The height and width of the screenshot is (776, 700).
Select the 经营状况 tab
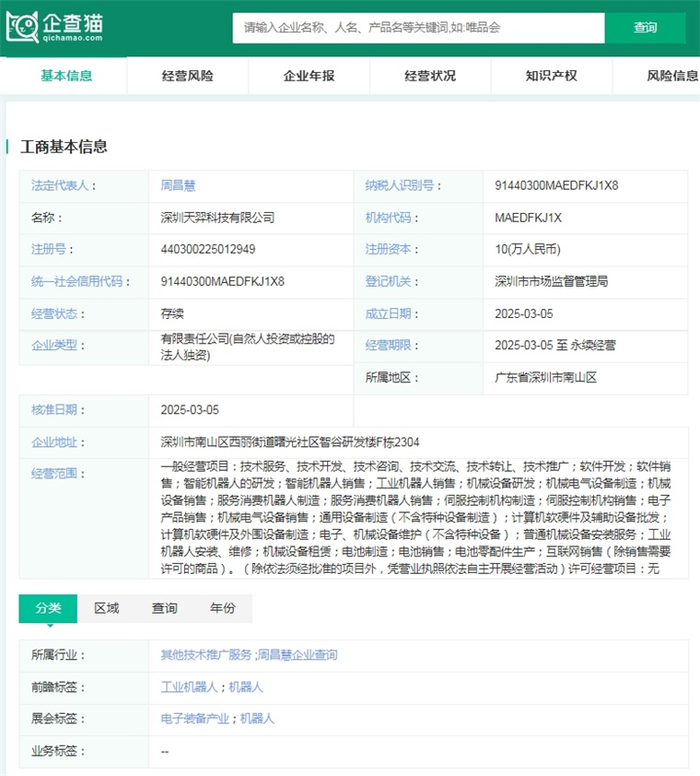(430, 76)
